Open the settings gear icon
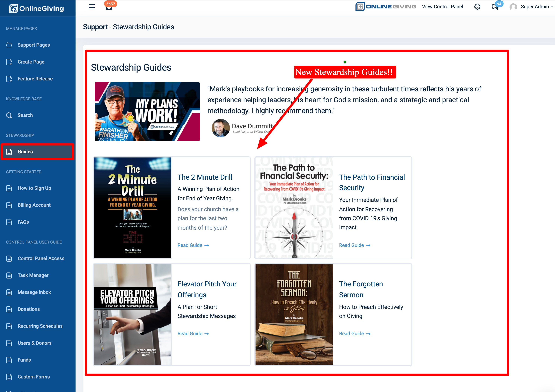The width and height of the screenshot is (555, 392). 477,7
